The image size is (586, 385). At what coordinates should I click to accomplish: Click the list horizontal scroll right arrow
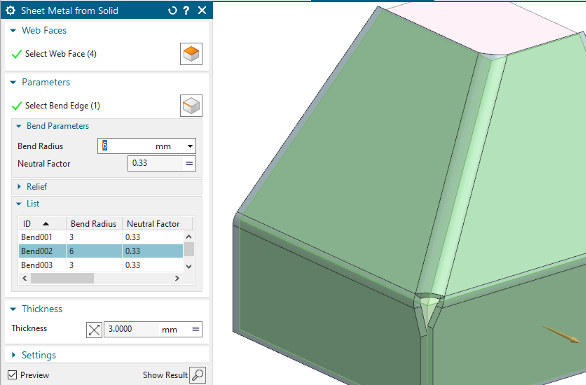(177, 278)
